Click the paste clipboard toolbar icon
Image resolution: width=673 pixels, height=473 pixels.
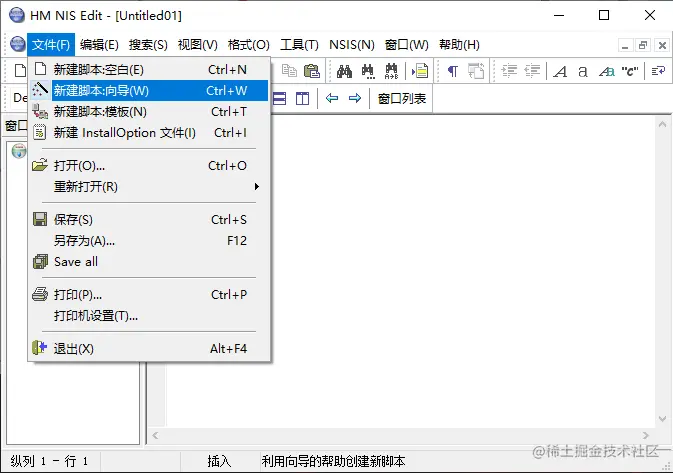tap(312, 70)
